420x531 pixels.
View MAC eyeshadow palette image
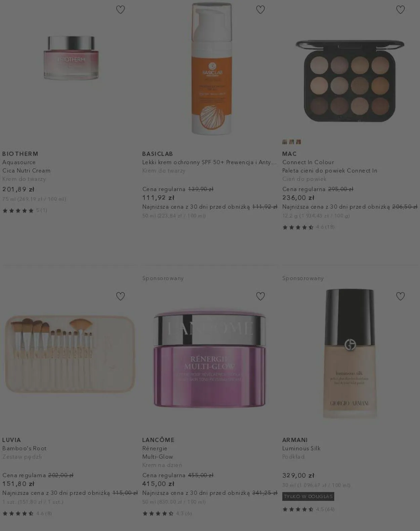(x=350, y=81)
